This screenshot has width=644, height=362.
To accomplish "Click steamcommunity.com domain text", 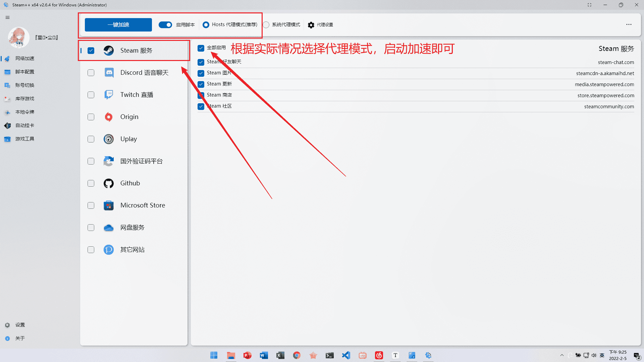I will (x=609, y=107).
